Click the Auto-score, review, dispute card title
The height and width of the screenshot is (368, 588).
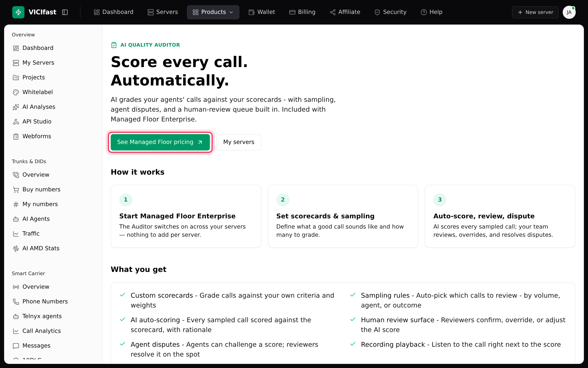pyautogui.click(x=484, y=216)
